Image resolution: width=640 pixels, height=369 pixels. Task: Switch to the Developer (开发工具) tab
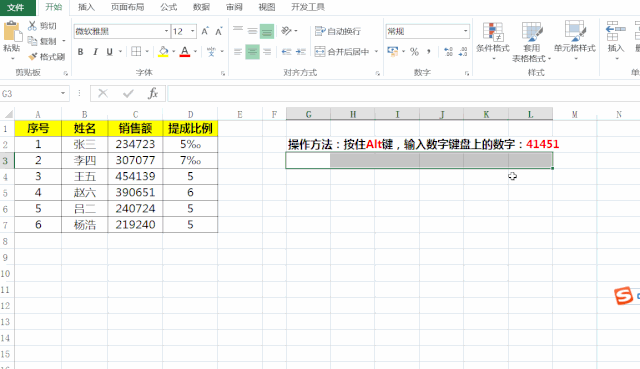[308, 7]
